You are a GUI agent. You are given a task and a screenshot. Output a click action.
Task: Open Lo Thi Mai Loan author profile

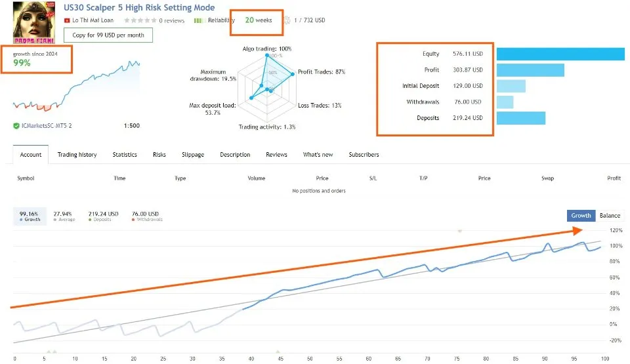point(93,20)
